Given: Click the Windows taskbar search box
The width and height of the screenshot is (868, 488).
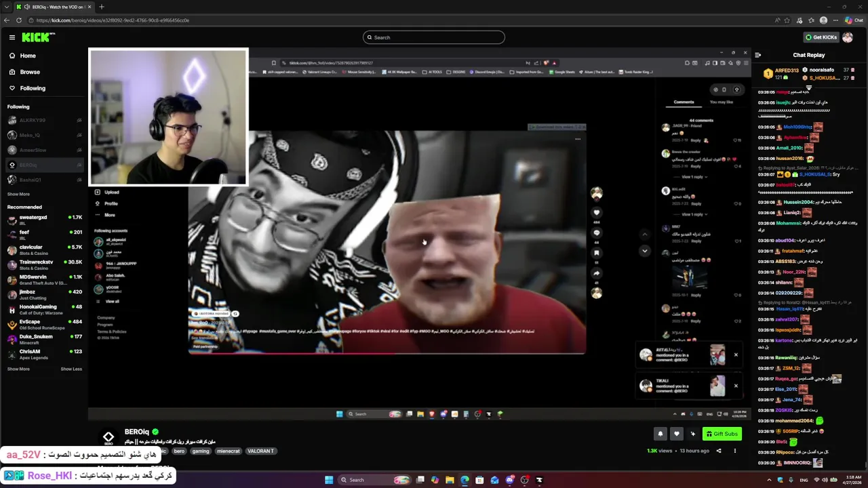Looking at the screenshot, I should click(x=374, y=480).
